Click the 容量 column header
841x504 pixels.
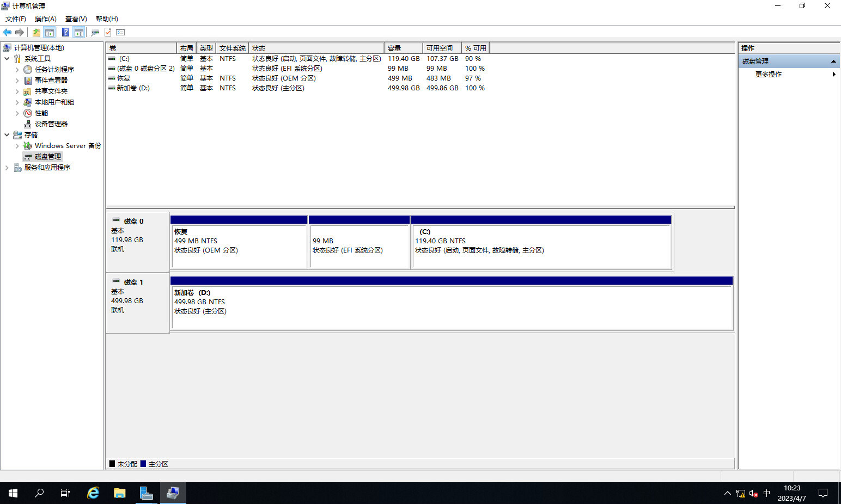pos(403,48)
